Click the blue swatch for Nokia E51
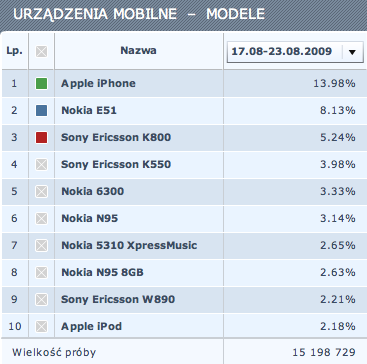 click(x=41, y=110)
